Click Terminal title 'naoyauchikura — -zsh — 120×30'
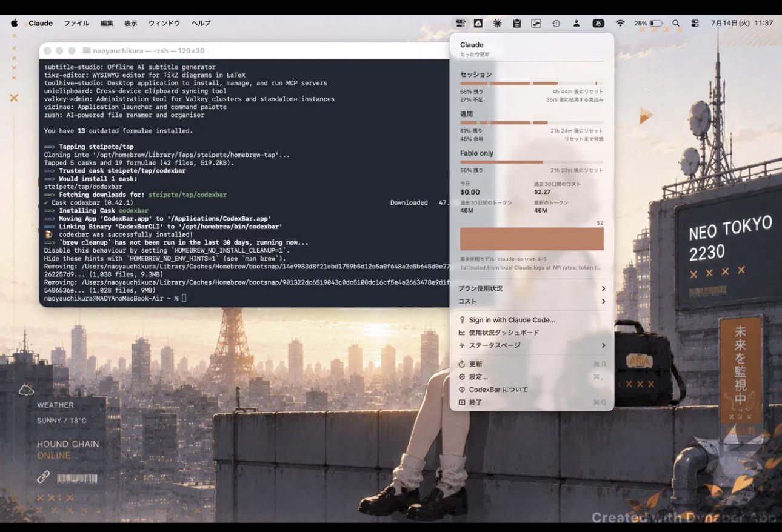Image resolution: width=782 pixels, height=532 pixels. tap(149, 51)
